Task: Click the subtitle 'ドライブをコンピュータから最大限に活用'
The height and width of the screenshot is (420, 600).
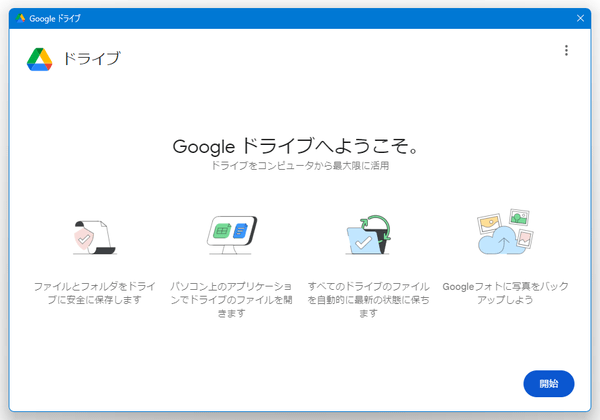Action: click(300, 166)
